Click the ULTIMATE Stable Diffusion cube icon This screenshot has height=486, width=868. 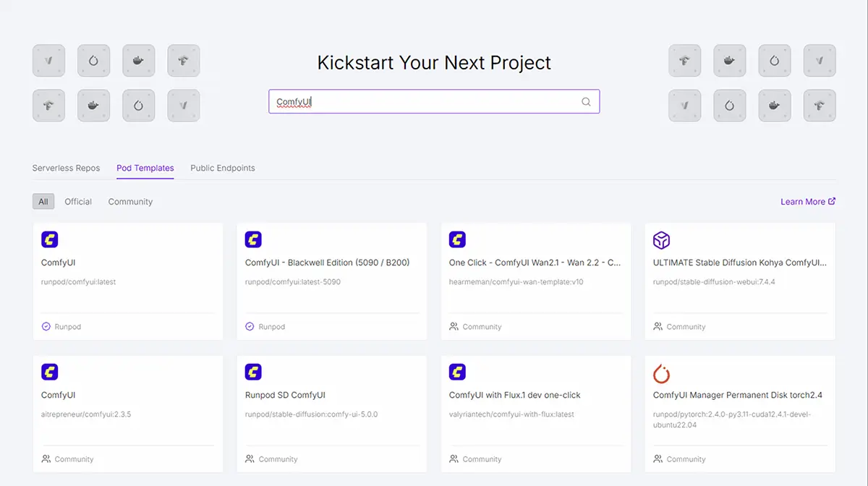pos(661,240)
